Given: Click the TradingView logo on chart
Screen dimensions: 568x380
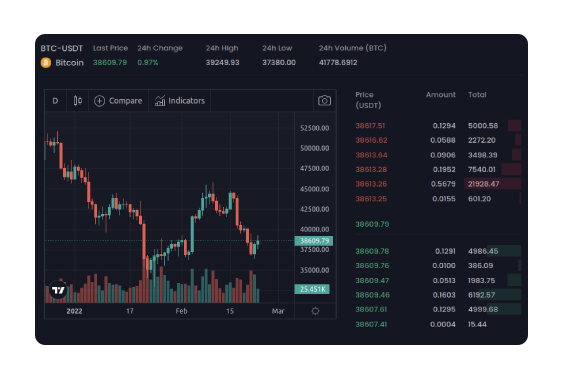Looking at the screenshot, I should [58, 290].
